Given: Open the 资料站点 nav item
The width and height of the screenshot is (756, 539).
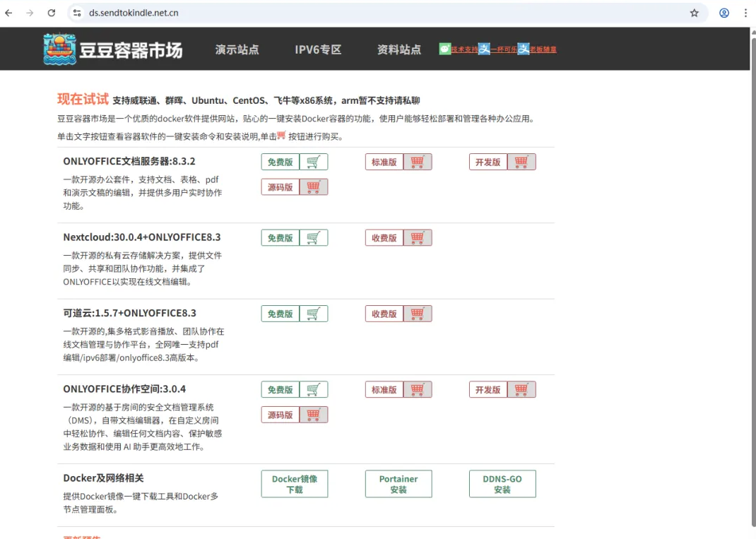Looking at the screenshot, I should point(398,49).
